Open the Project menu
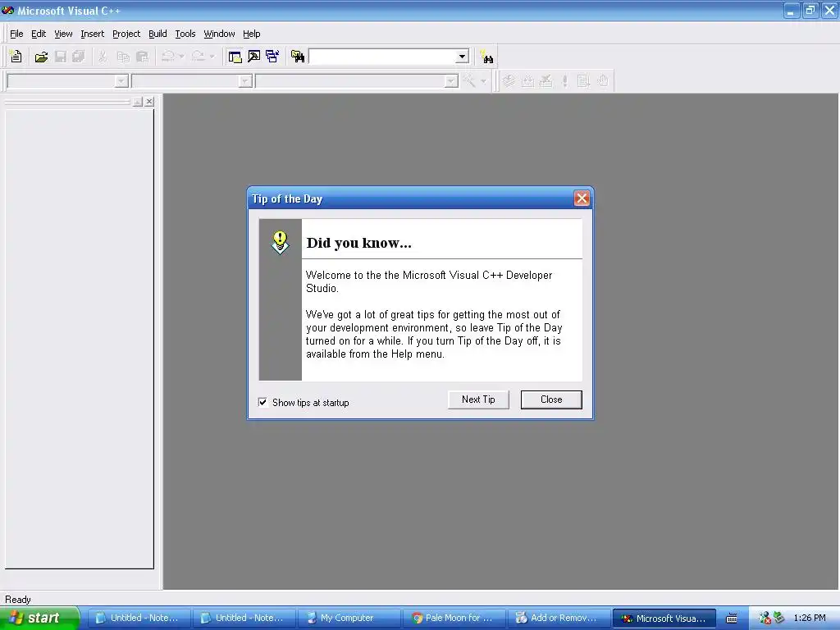The height and width of the screenshot is (630, 840). (x=126, y=34)
